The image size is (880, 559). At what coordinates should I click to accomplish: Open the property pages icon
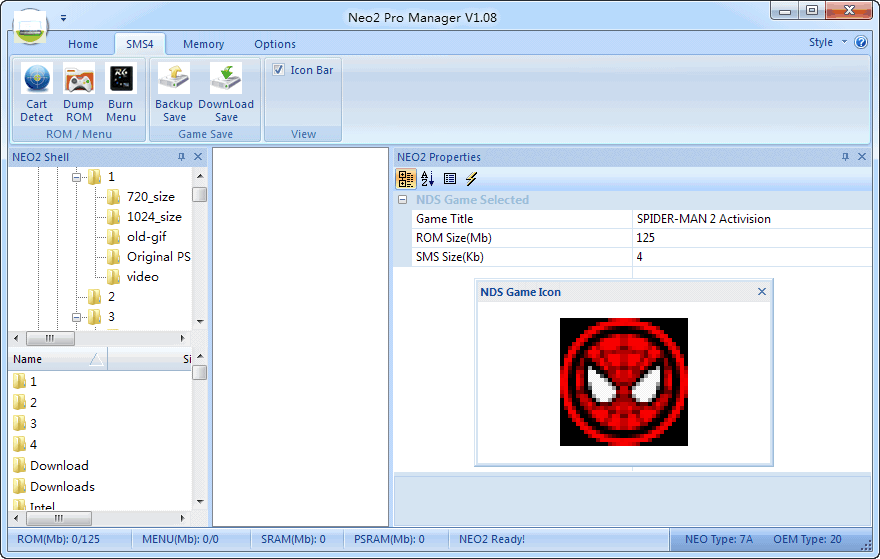(x=450, y=179)
